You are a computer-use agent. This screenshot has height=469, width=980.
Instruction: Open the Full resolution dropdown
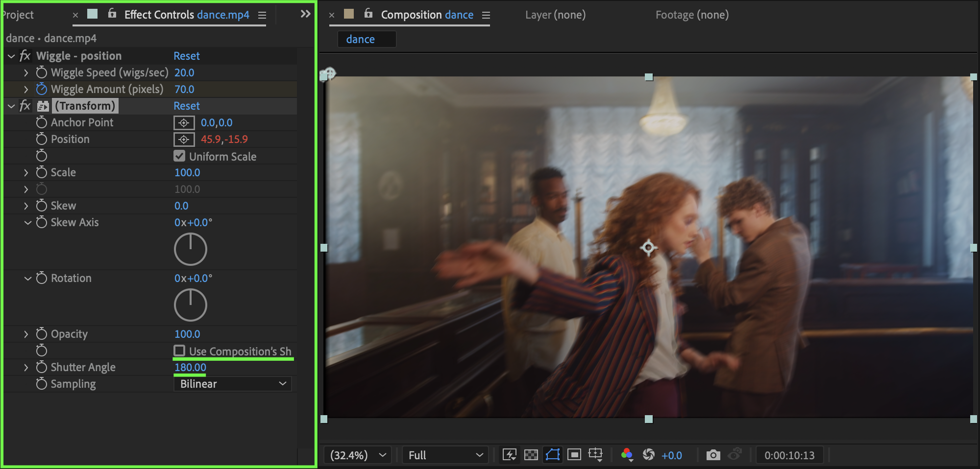(445, 455)
